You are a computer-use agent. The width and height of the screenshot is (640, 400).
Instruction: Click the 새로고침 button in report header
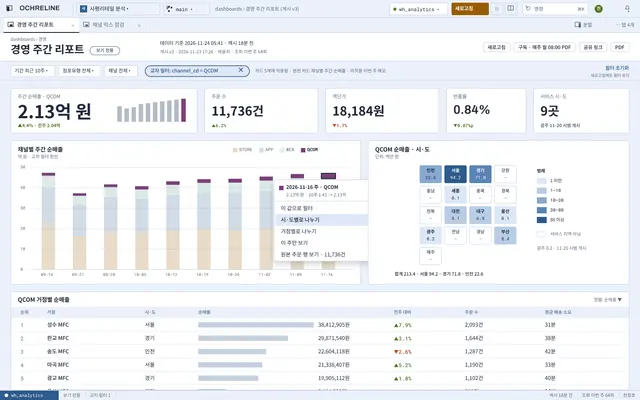496,47
